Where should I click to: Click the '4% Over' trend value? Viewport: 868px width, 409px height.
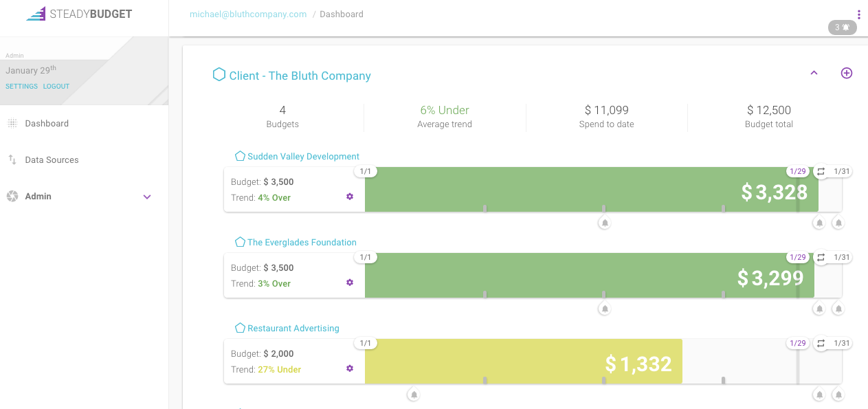click(x=274, y=197)
